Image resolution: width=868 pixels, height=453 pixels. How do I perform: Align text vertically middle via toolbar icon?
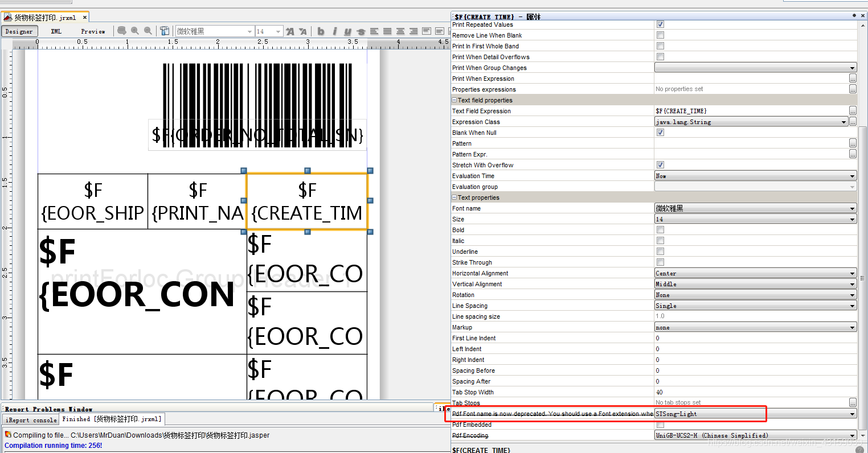click(440, 31)
